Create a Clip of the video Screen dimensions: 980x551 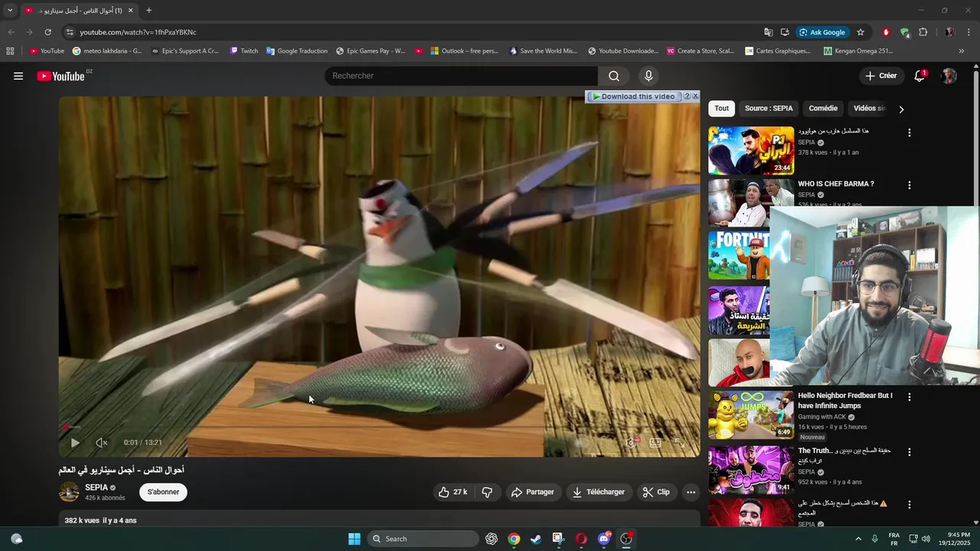(656, 492)
